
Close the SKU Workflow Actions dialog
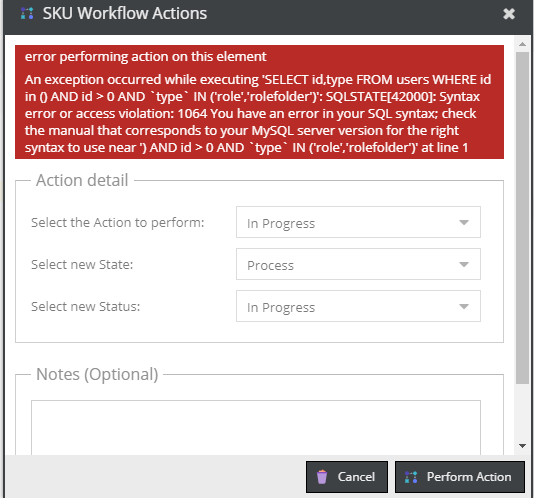point(509,14)
